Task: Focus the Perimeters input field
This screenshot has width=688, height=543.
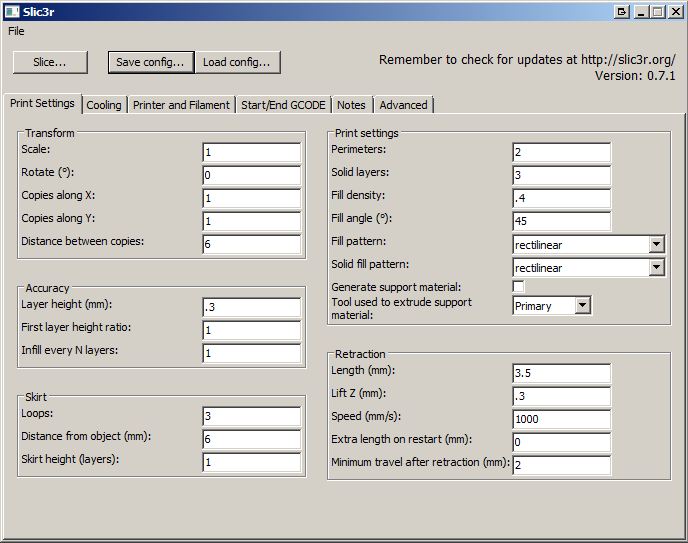Action: pos(561,152)
